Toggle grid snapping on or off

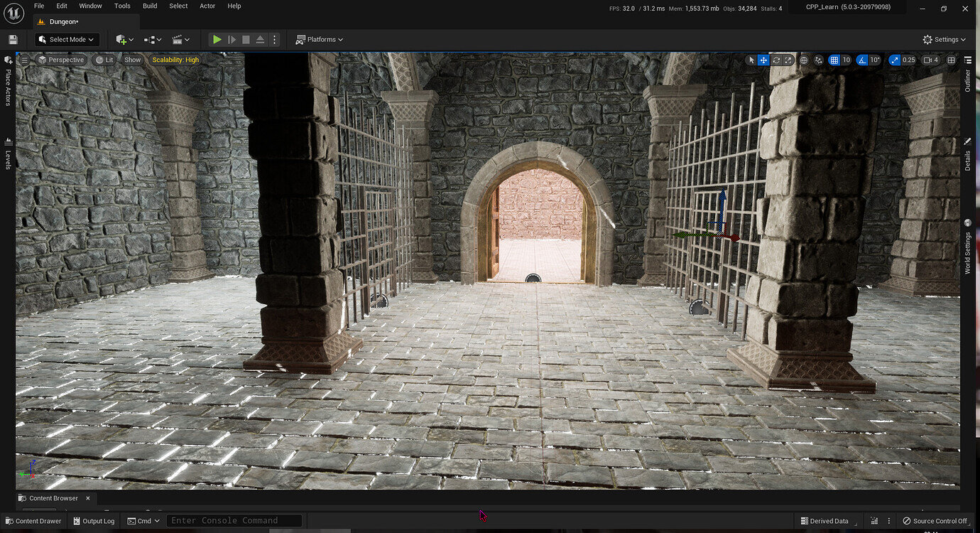click(834, 60)
